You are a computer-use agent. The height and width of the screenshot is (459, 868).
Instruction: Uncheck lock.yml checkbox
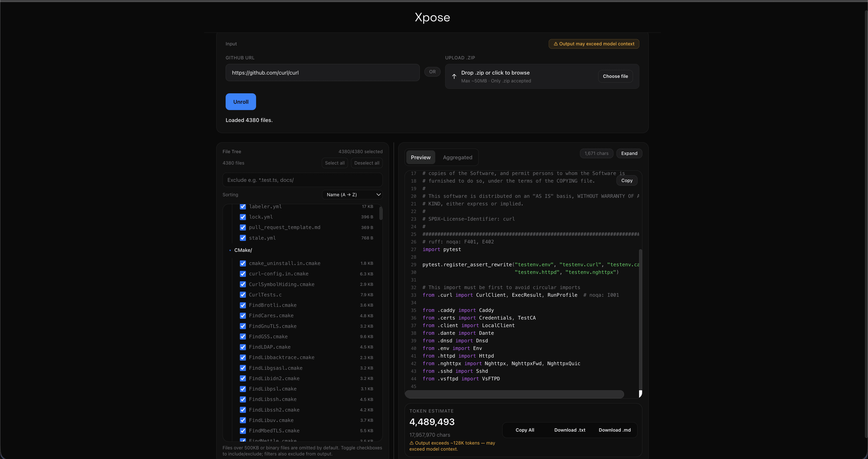pyautogui.click(x=243, y=217)
